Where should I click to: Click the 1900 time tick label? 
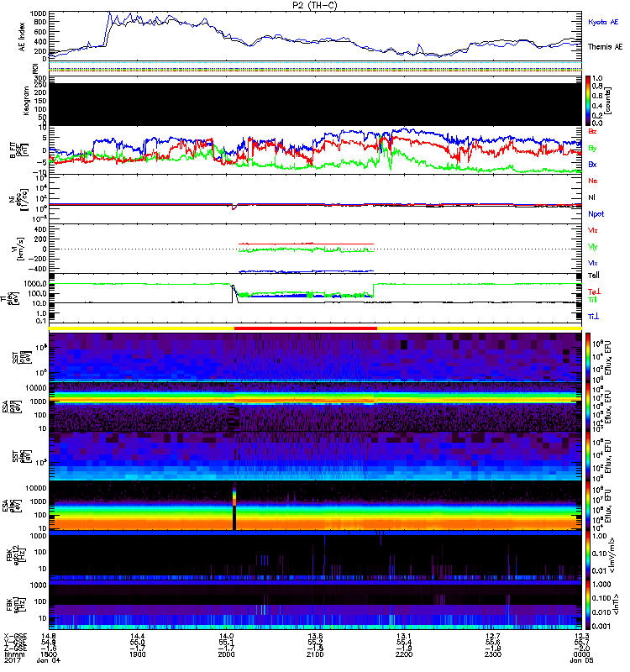(x=138, y=654)
